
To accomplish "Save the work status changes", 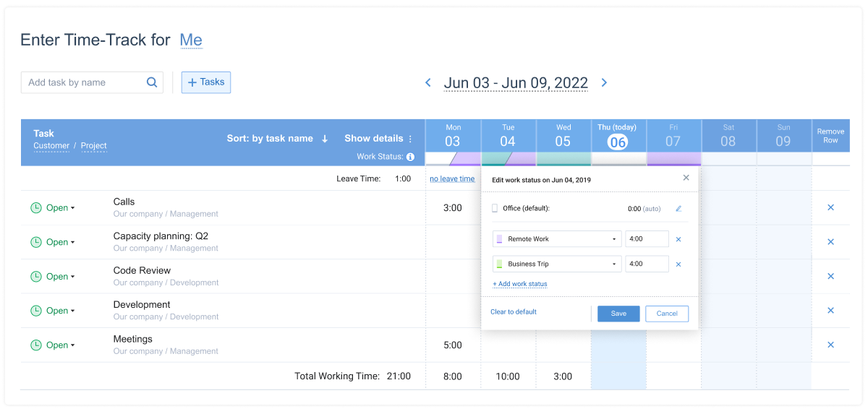I will [618, 314].
